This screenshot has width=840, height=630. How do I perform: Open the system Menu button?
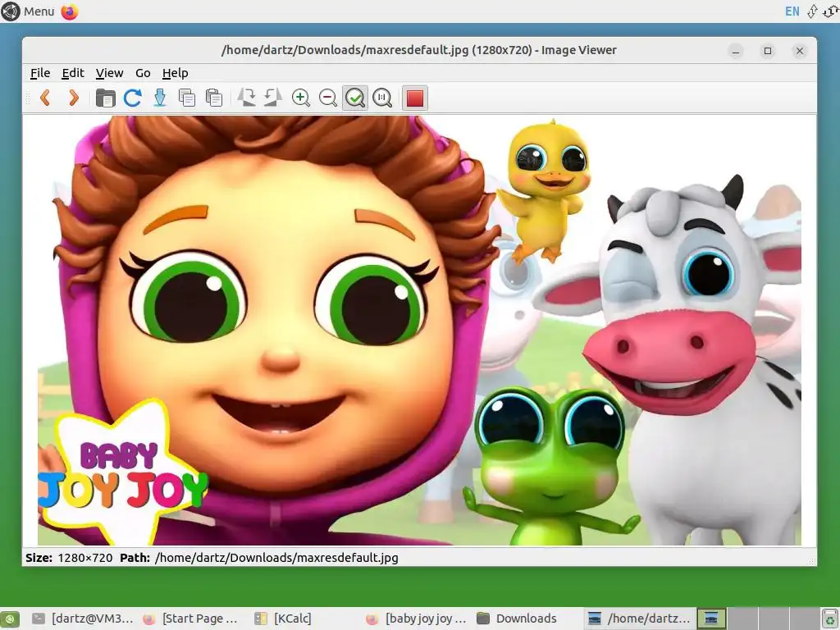click(28, 11)
